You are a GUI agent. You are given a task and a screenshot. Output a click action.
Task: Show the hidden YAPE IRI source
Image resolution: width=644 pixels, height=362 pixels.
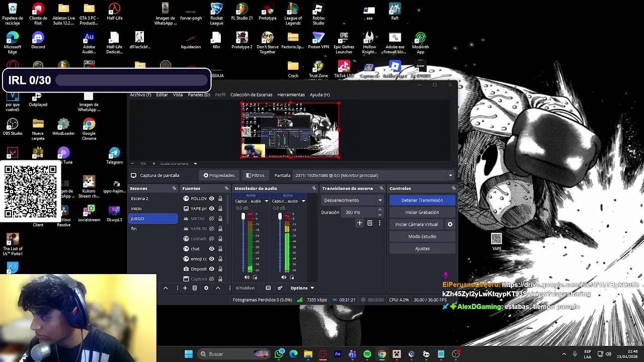click(x=212, y=229)
